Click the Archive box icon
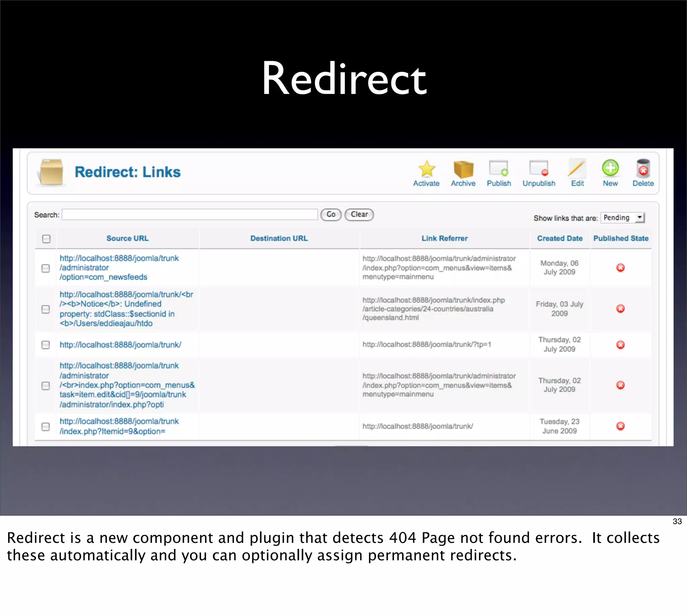This screenshot has height=616, width=687. pyautogui.click(x=463, y=169)
